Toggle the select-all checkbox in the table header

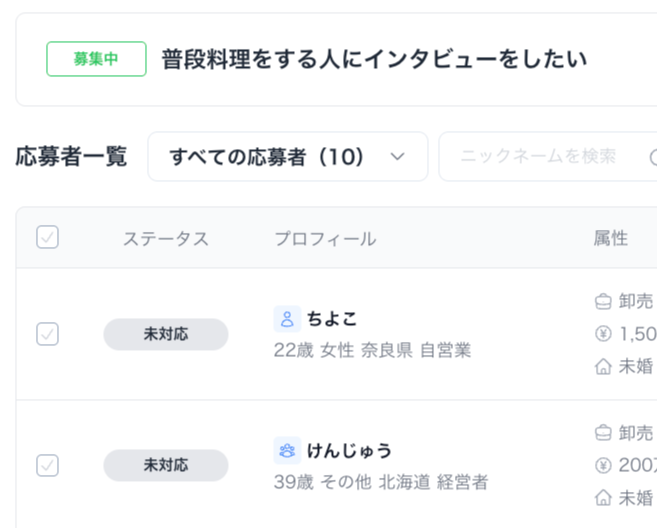click(x=47, y=237)
